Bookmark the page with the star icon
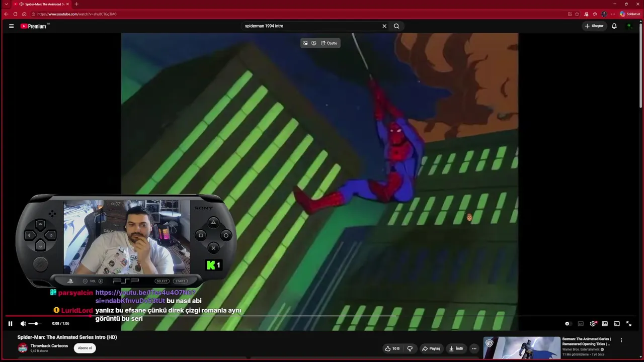 click(577, 14)
